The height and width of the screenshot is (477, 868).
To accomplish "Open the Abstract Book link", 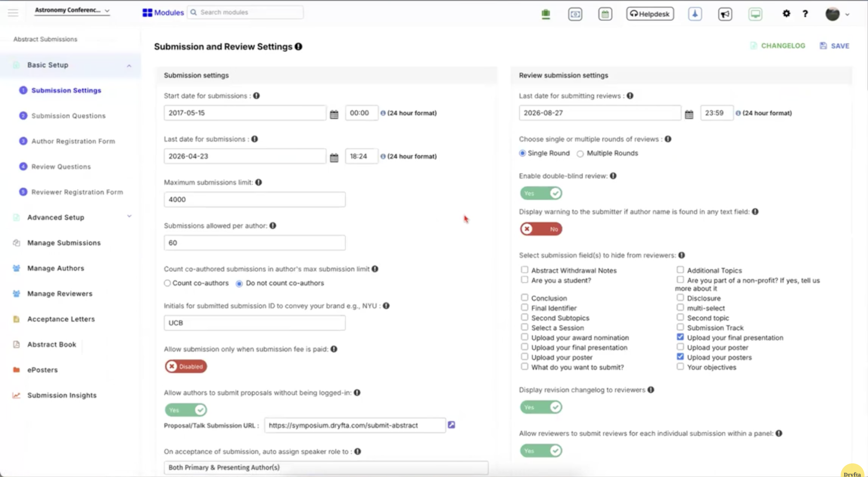I will (52, 345).
